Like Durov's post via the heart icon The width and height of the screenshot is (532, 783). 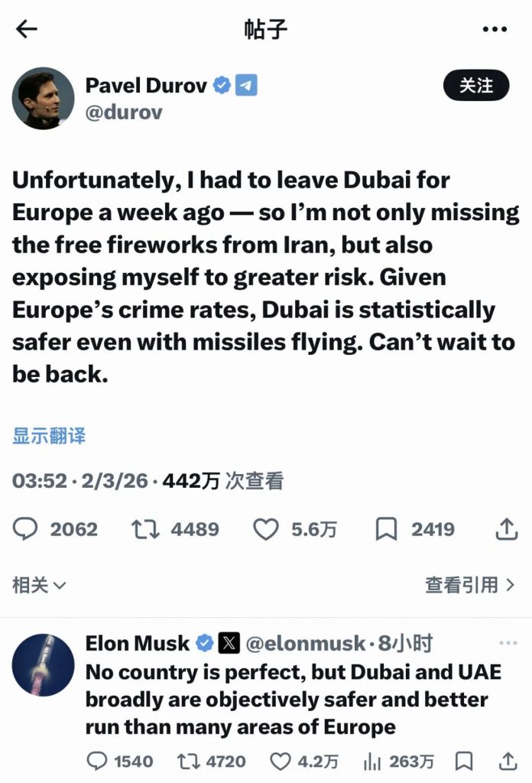tap(266, 529)
